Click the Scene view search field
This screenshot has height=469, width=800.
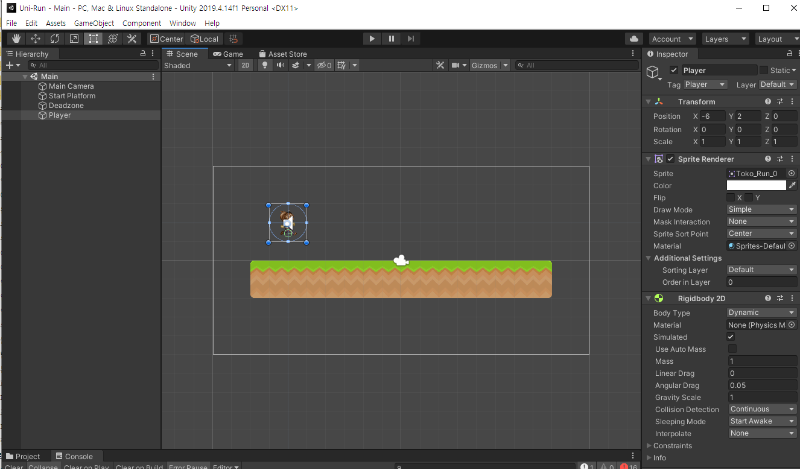(577, 65)
